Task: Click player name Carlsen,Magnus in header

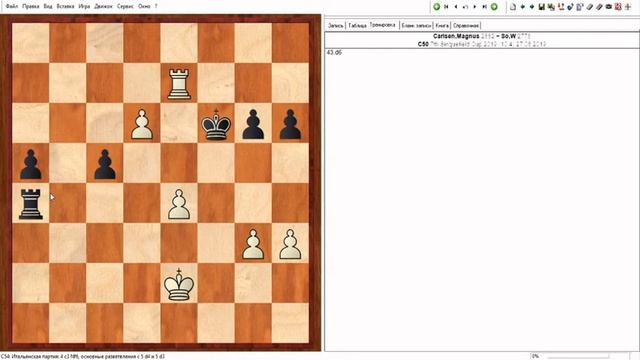Action: click(456, 36)
